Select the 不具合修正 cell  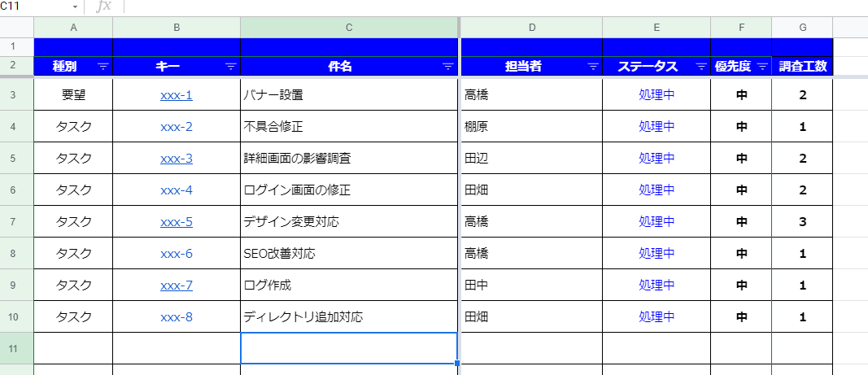tap(349, 127)
